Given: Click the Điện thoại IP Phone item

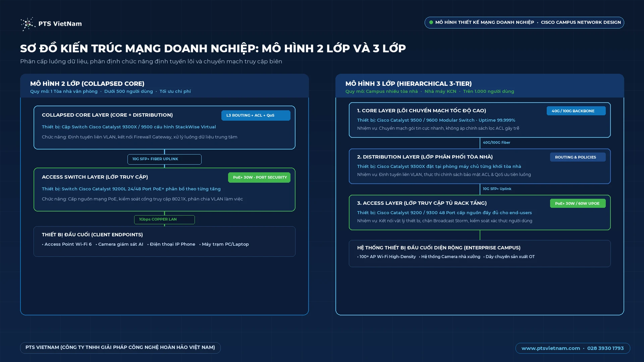Looking at the screenshot, I should click(x=171, y=244).
